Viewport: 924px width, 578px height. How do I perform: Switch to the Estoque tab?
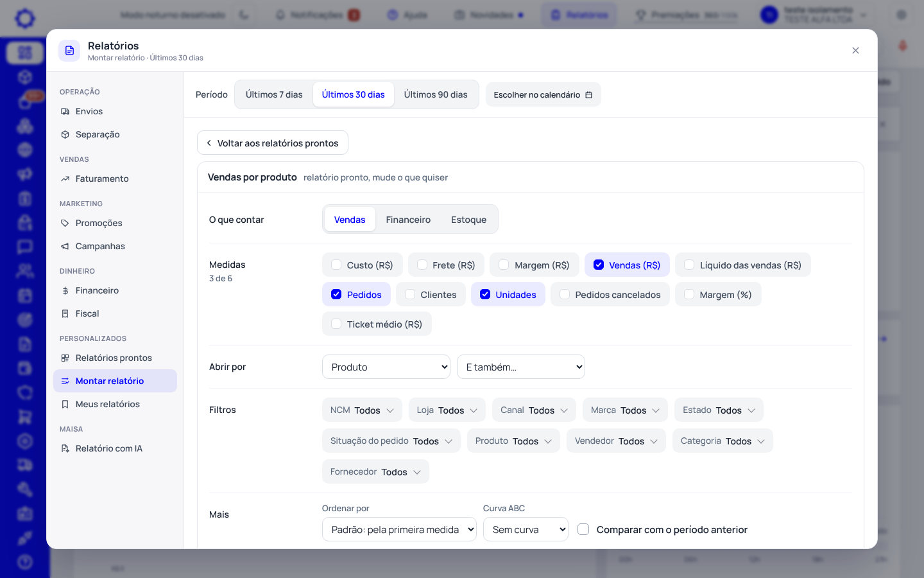coord(468,220)
